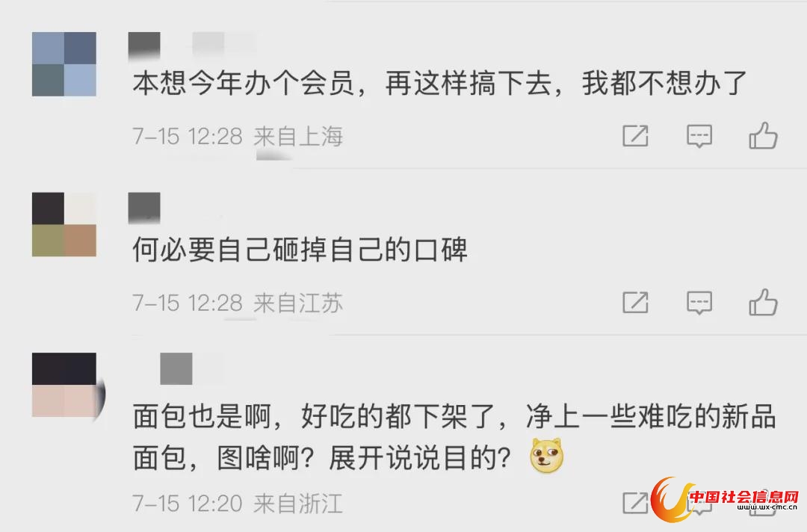Click comment text 何必要自己砸掉自己的口碑
This screenshot has height=532, width=807.
click(x=300, y=249)
